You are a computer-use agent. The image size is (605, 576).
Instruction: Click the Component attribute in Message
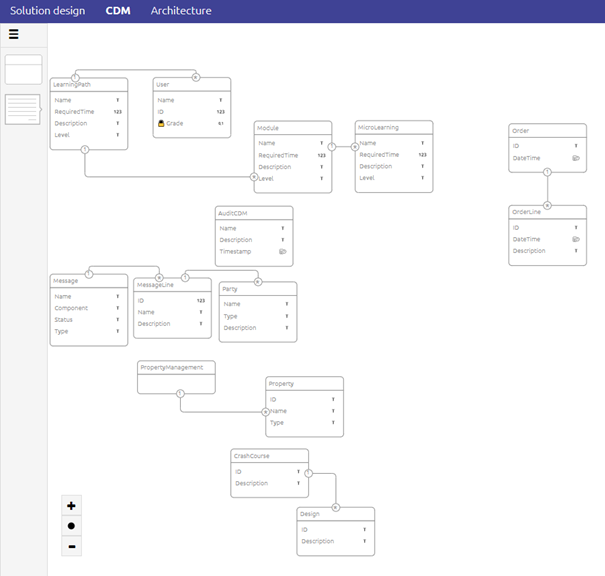(x=72, y=308)
